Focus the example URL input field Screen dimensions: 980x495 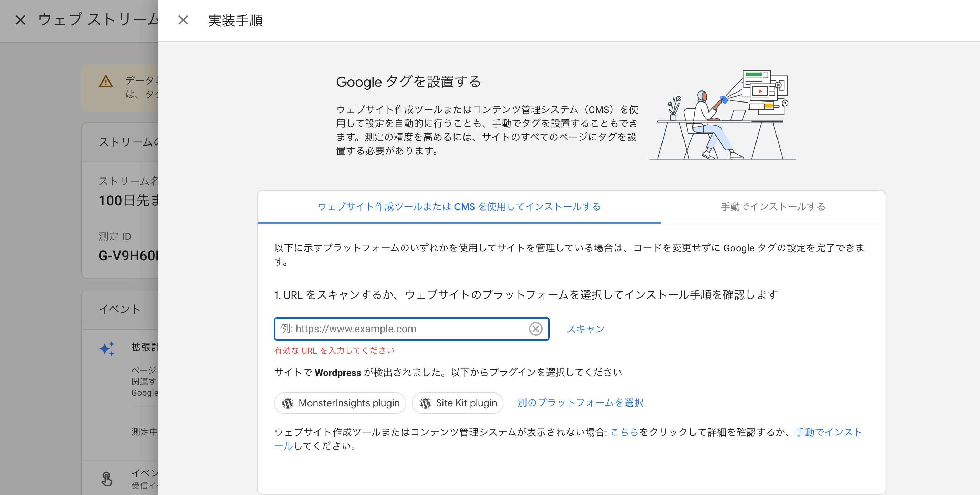pos(399,329)
